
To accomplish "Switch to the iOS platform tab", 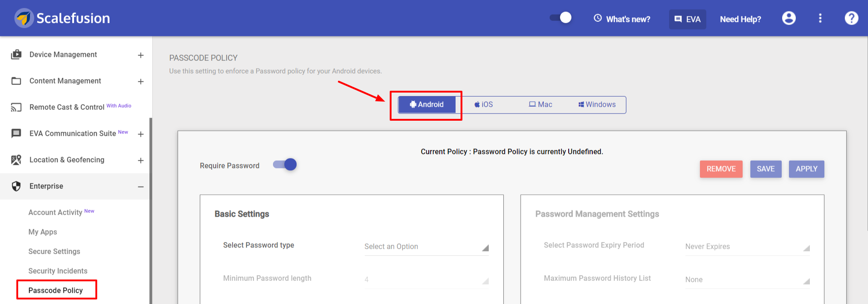I will click(x=484, y=104).
